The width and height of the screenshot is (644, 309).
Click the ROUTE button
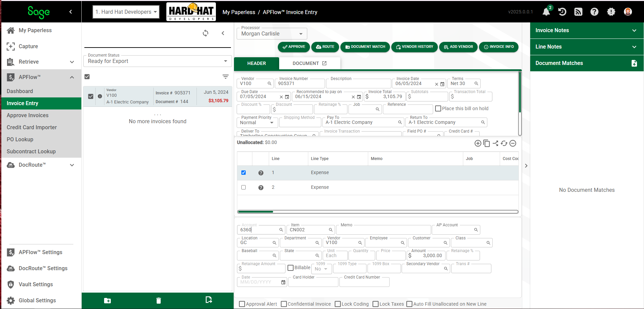[x=325, y=47]
